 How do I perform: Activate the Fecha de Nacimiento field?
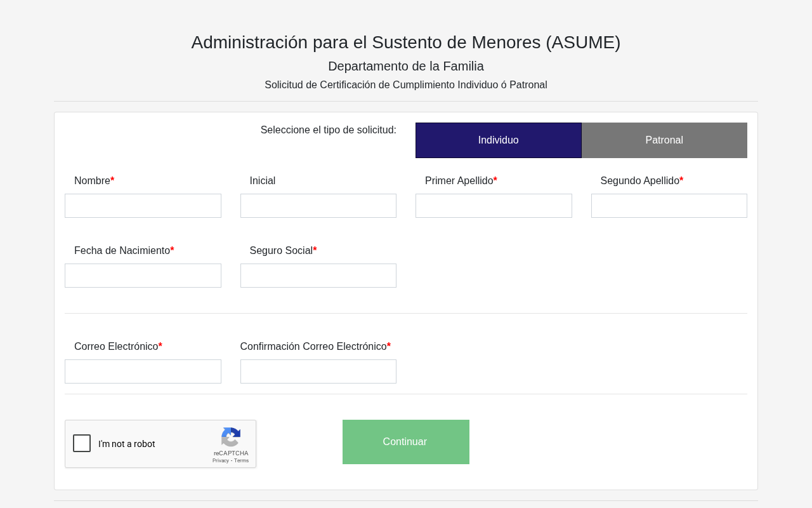tap(143, 276)
